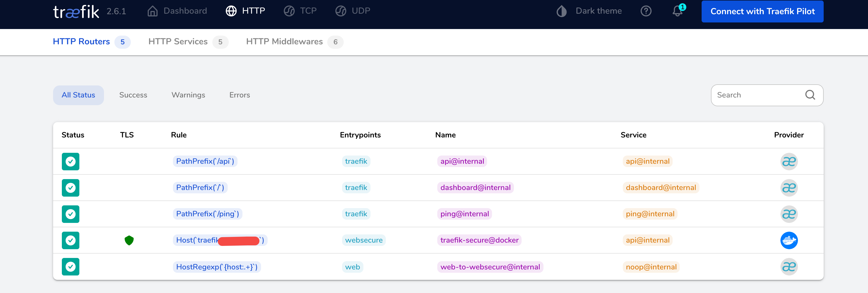Filter routers by Warnings status
The height and width of the screenshot is (293, 868).
tap(188, 95)
